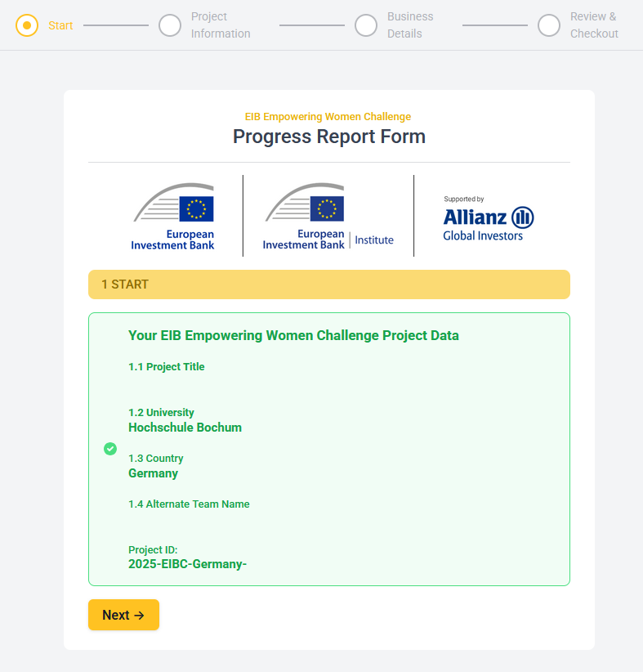Click the Project ID label
The image size is (643, 672).
pyautogui.click(x=153, y=550)
